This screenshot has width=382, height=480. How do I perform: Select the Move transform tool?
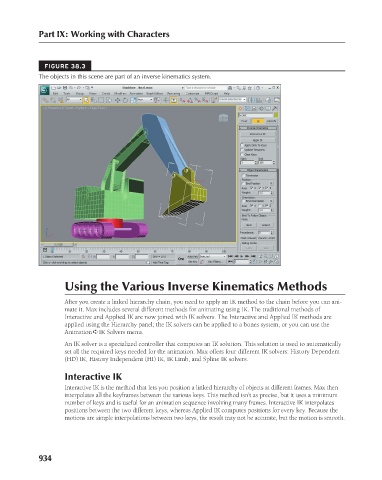[x=118, y=100]
